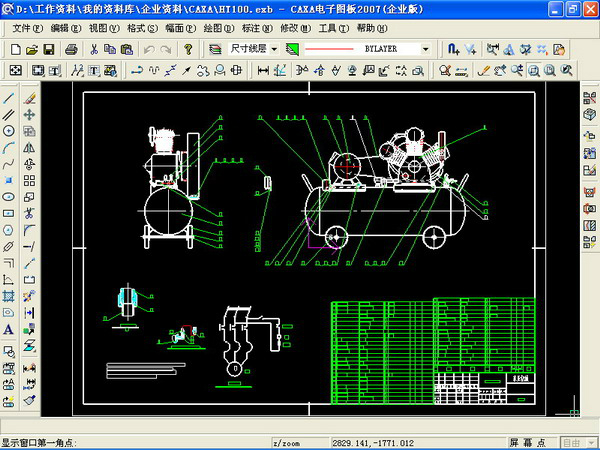The width and height of the screenshot is (600, 450).
Task: Click the Help question mark icon
Action: pos(187,48)
